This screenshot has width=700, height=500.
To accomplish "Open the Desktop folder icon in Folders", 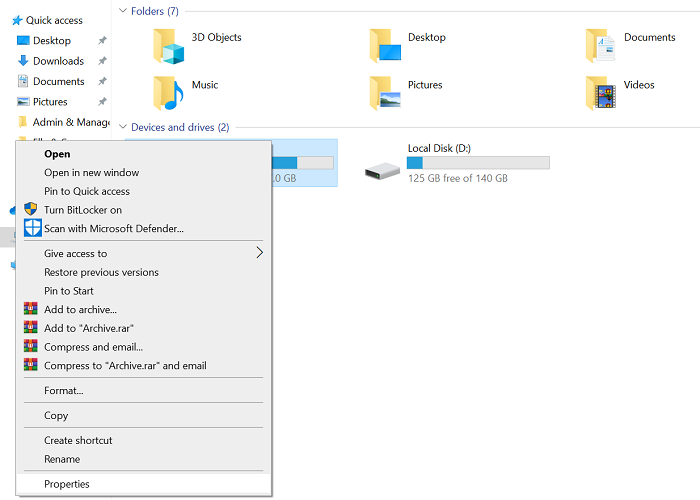I will click(385, 46).
